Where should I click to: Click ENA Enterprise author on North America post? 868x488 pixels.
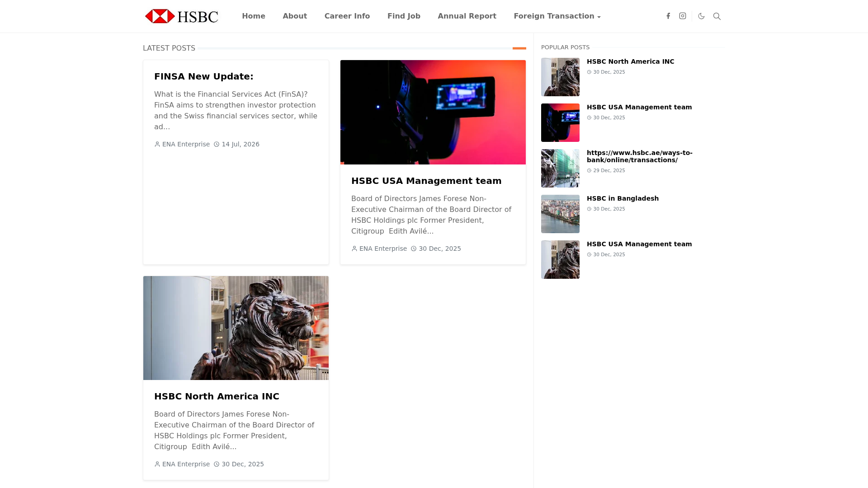[186, 464]
